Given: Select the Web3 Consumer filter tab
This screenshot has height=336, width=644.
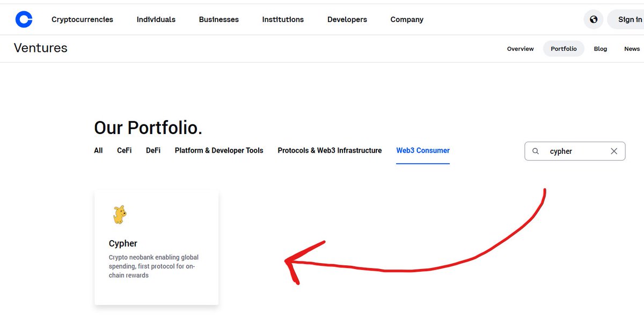Looking at the screenshot, I should point(423,151).
